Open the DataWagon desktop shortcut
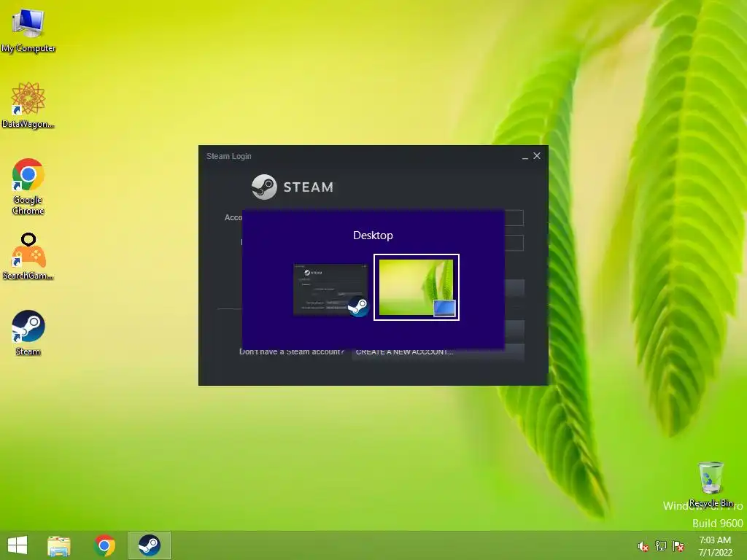The width and height of the screenshot is (747, 560). pyautogui.click(x=28, y=105)
